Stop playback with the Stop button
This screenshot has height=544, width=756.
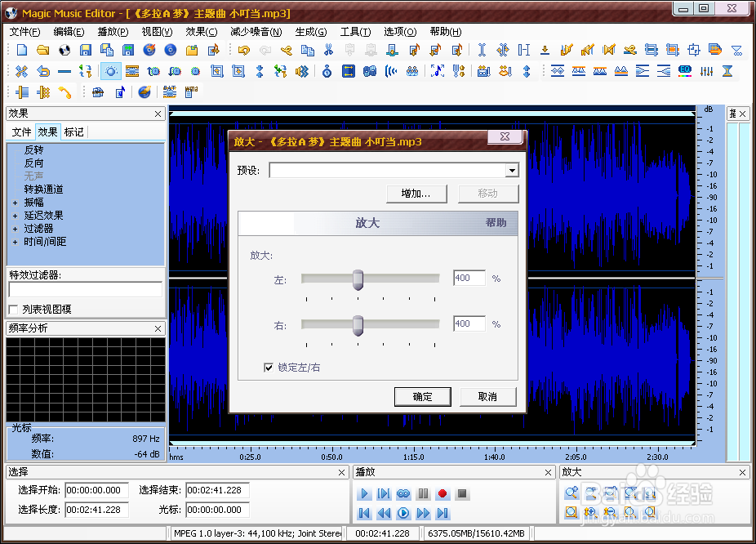(x=462, y=494)
